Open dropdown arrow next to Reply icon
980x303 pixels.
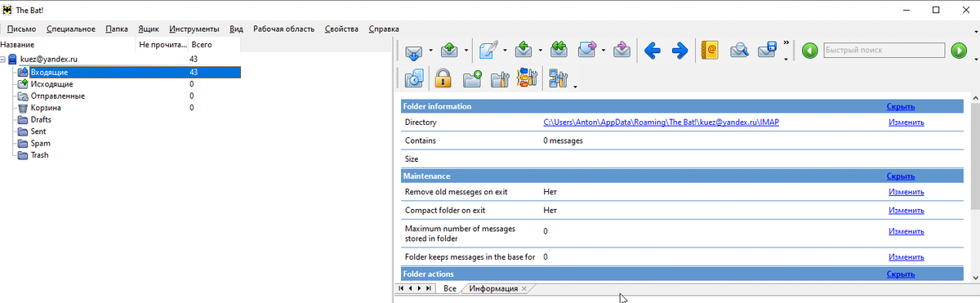tap(540, 51)
